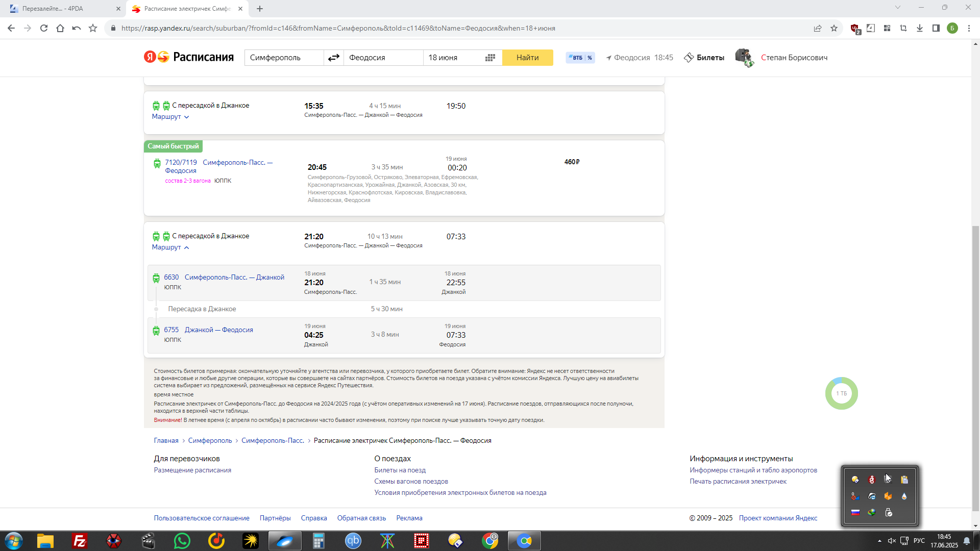This screenshot has width=980, height=551.
Task: Open the ВТБ percent promo badge
Action: [x=580, y=58]
